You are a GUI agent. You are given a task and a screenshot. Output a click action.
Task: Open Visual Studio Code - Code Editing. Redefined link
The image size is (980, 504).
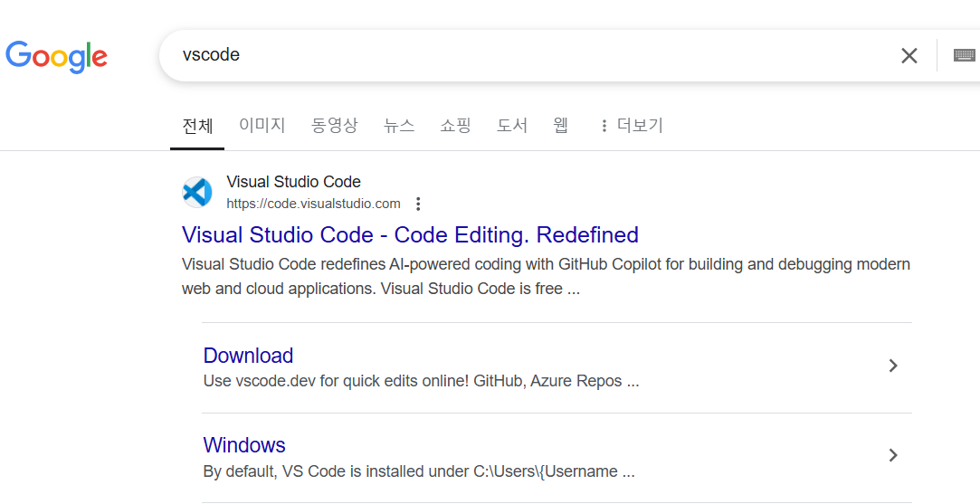(410, 234)
